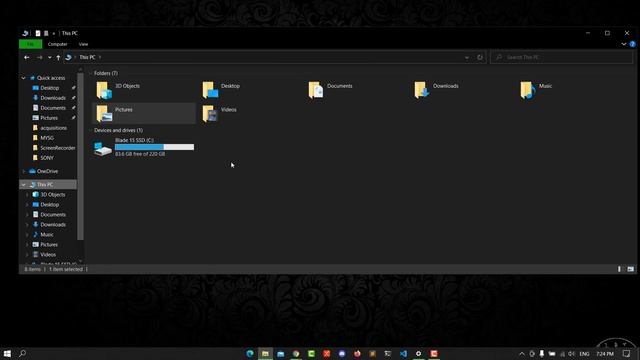The image size is (640, 360).
Task: Switch to details view in status bar
Action: 620,269
